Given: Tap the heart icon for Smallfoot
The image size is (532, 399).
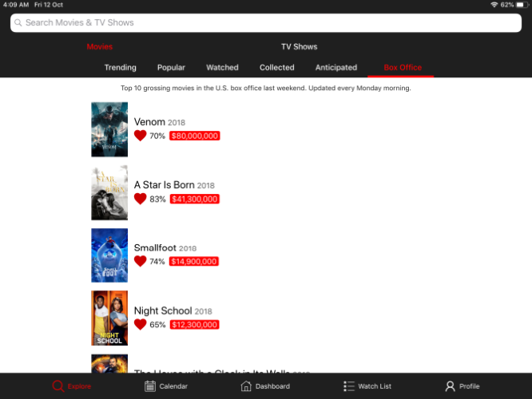Looking at the screenshot, I should click(140, 262).
